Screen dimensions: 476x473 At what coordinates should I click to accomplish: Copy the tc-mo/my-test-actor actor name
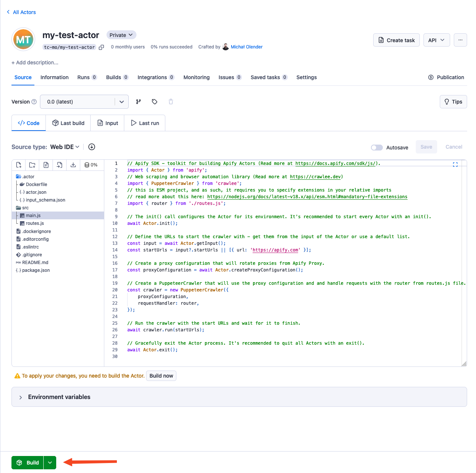point(102,47)
